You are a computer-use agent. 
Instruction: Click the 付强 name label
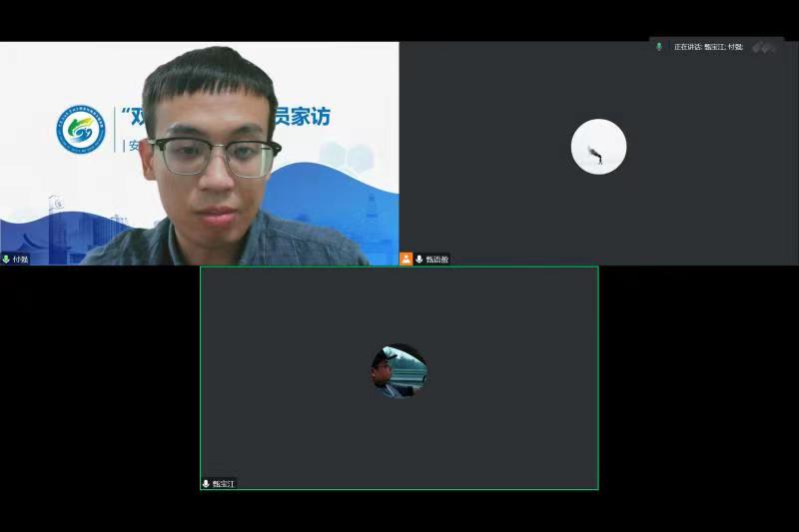20,259
